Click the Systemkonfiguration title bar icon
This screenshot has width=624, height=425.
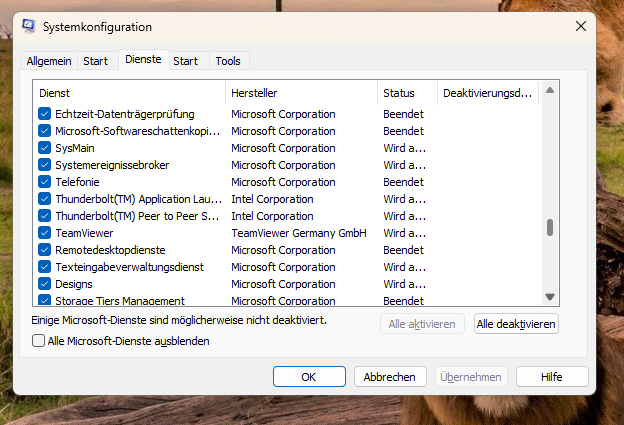[x=29, y=27]
